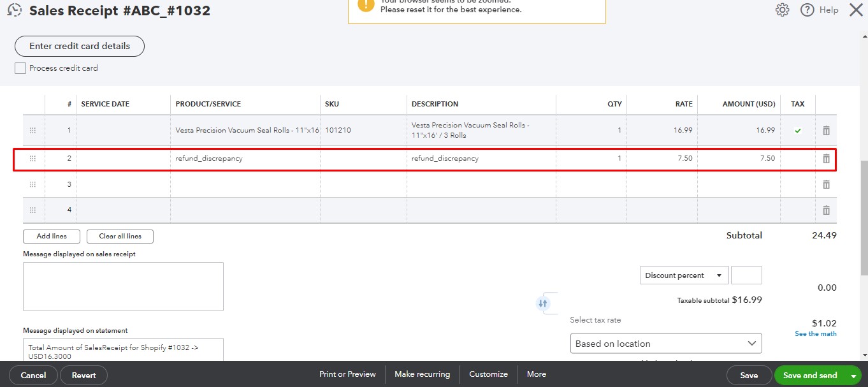
Task: Click refund_discrepancy product/service cell
Action: [245, 158]
